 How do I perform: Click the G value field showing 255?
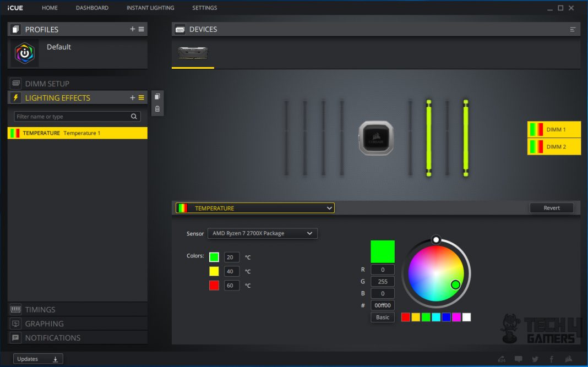coord(383,282)
